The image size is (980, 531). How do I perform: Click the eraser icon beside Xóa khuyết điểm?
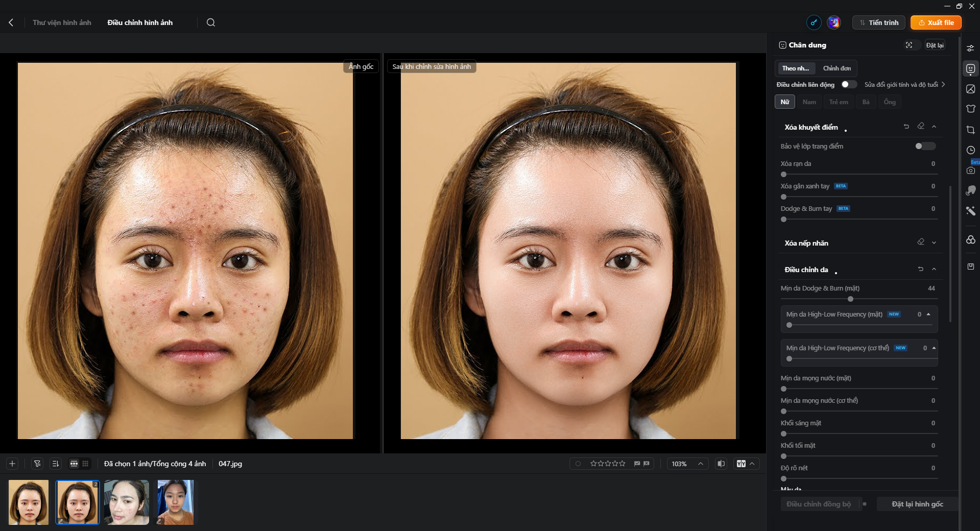point(921,126)
